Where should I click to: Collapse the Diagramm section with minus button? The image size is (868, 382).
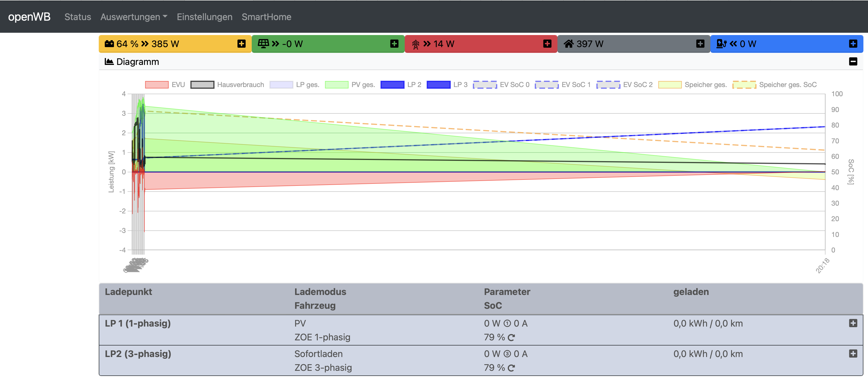853,62
